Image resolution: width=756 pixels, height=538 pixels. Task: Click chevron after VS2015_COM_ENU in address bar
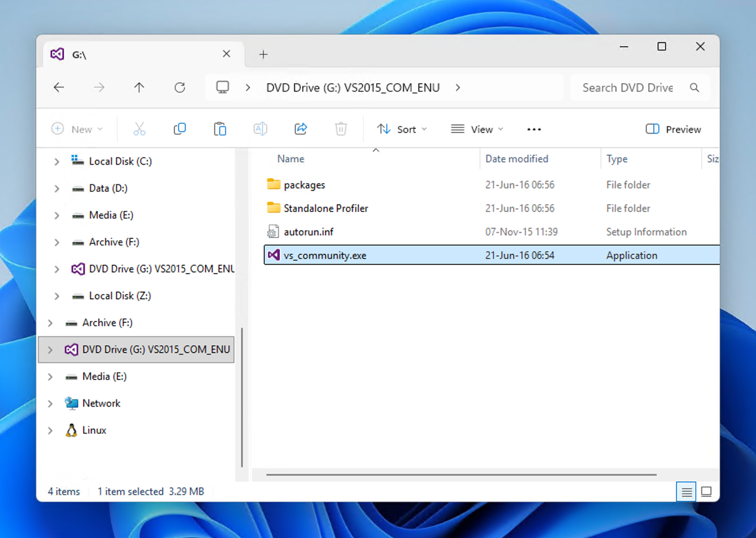(x=457, y=87)
